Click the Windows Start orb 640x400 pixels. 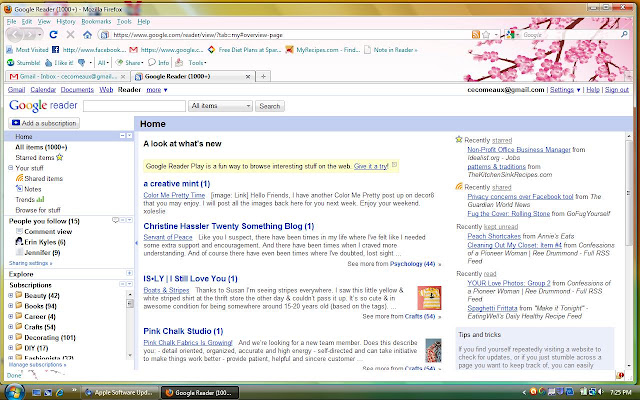coord(13,392)
